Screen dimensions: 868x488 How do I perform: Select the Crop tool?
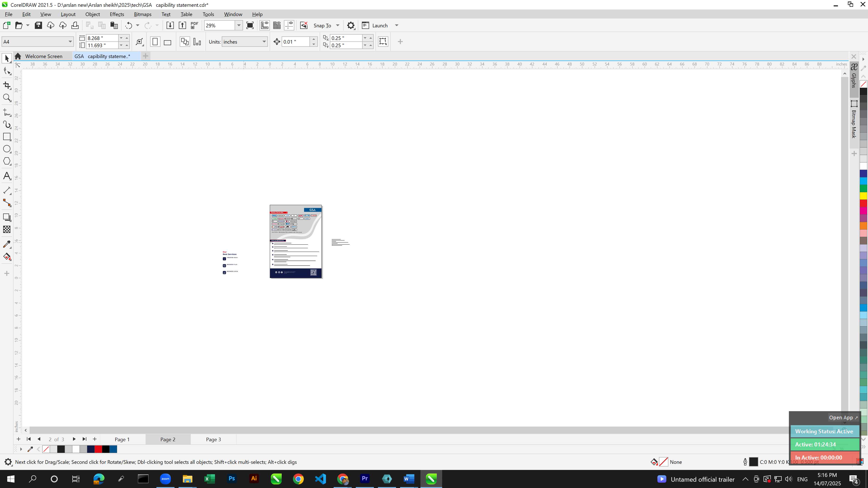point(7,85)
